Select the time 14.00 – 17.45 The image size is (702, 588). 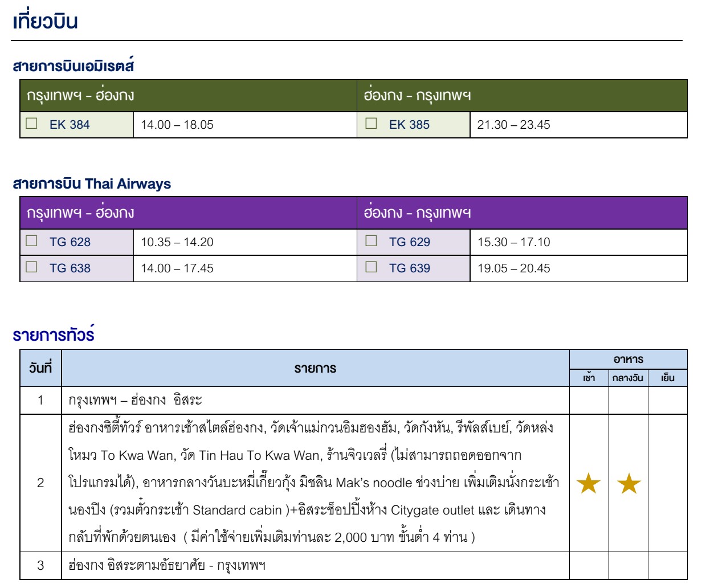point(177,268)
